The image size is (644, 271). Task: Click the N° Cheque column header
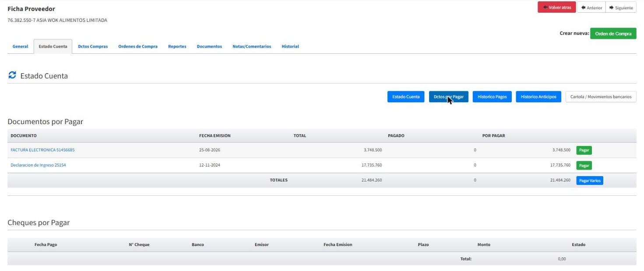[x=139, y=245]
